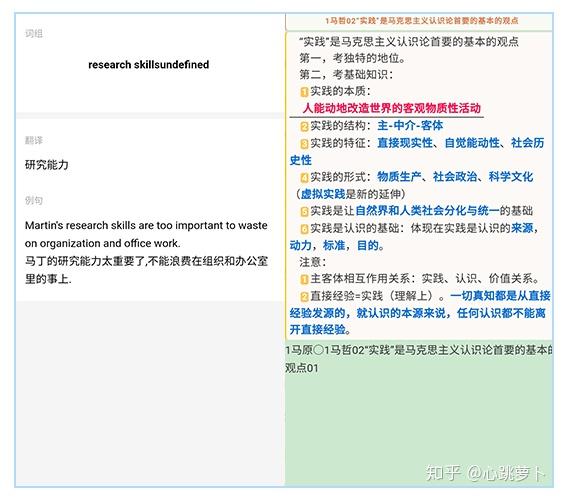Screen dimensions: 561x497
Task: Click the blue text 直接现实性
Action: coord(405,143)
